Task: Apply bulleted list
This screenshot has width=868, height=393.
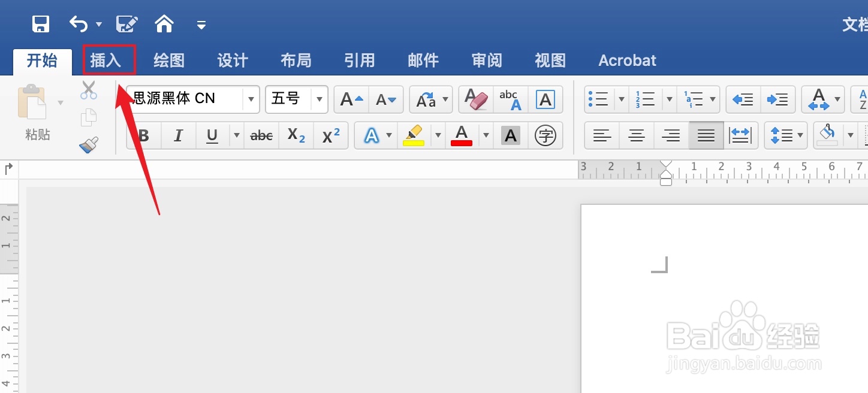Action: [599, 99]
